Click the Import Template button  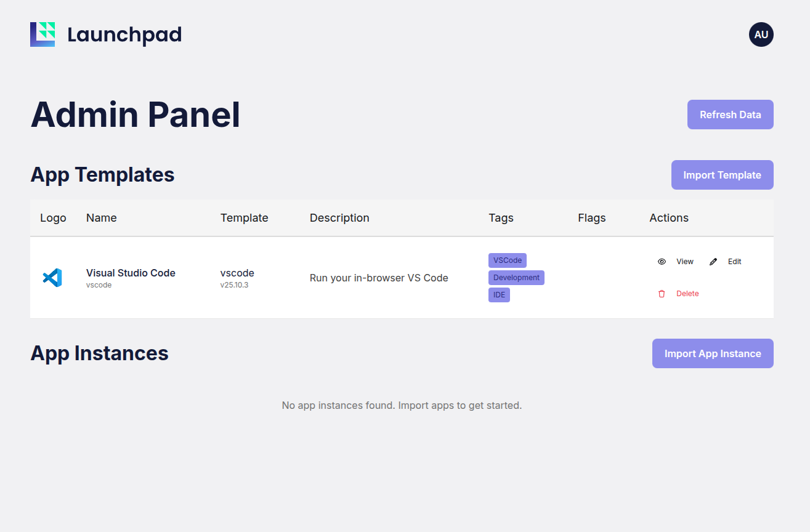click(x=722, y=175)
